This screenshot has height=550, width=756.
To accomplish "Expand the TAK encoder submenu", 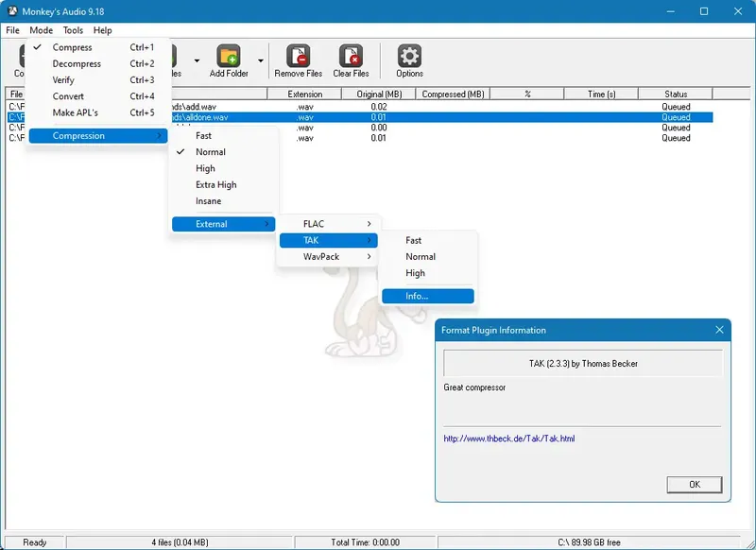I will 328,241.
